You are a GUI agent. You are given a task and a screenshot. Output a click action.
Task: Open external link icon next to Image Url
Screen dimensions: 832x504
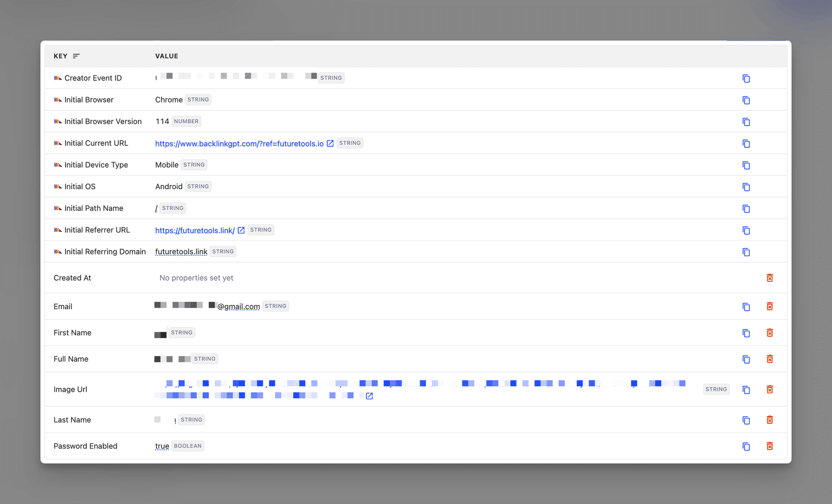tap(369, 396)
